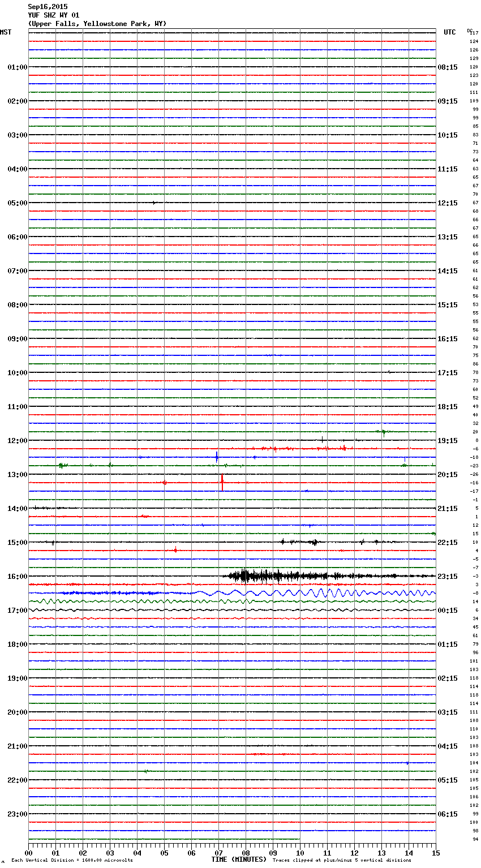
Task: Select the 16:15 UTC time label
Action: coord(448,339)
